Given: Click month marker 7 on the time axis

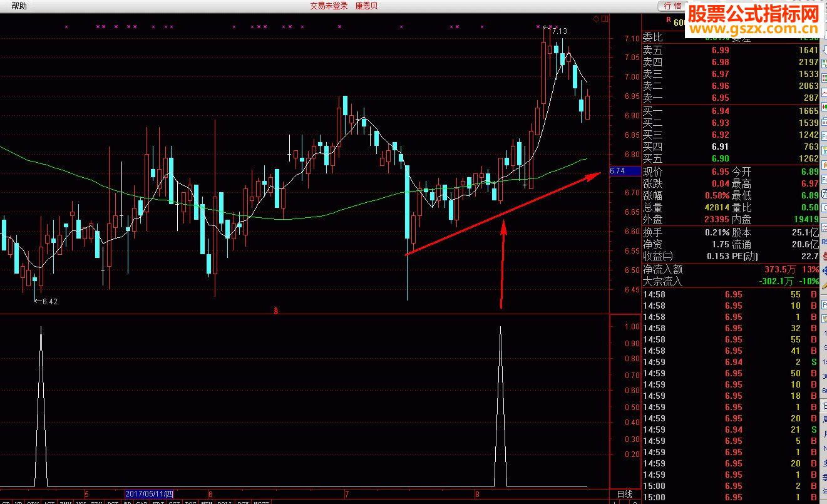Looking at the screenshot, I should click(347, 494).
